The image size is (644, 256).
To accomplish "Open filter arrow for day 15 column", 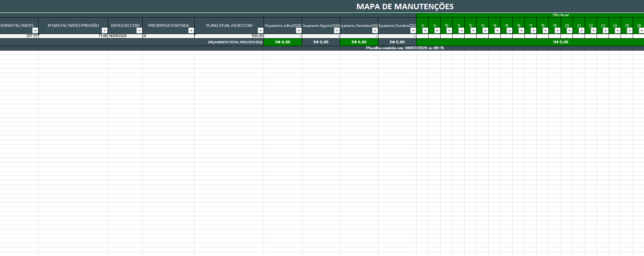I will (509, 31).
